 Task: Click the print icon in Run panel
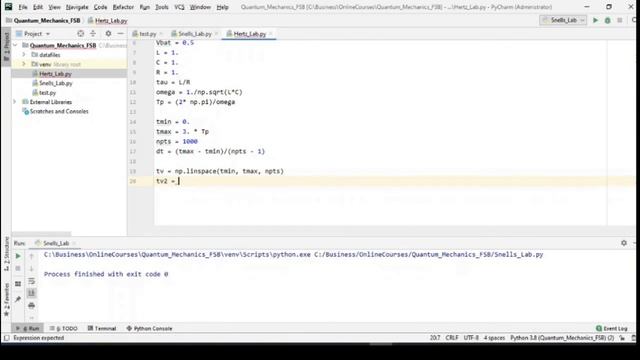[31, 306]
